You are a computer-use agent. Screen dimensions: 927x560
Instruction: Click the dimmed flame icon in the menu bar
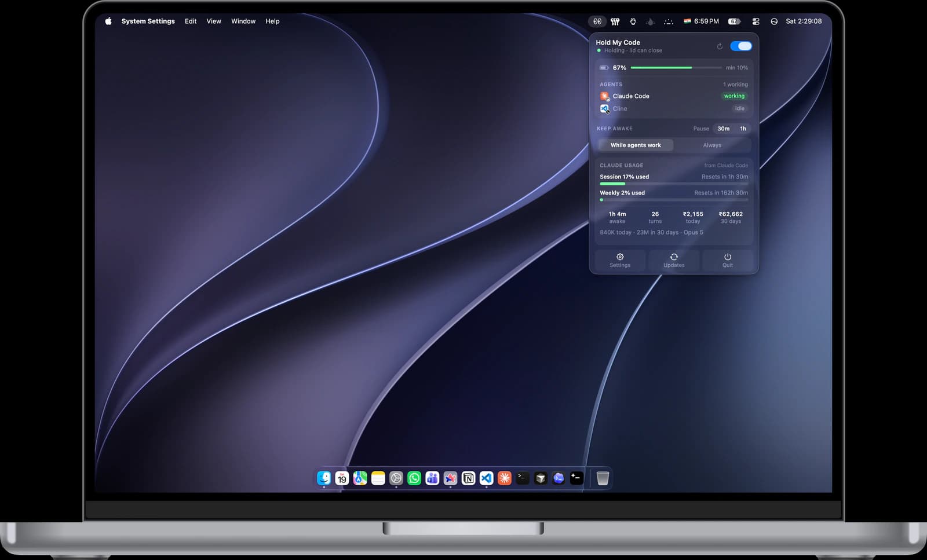coord(651,21)
